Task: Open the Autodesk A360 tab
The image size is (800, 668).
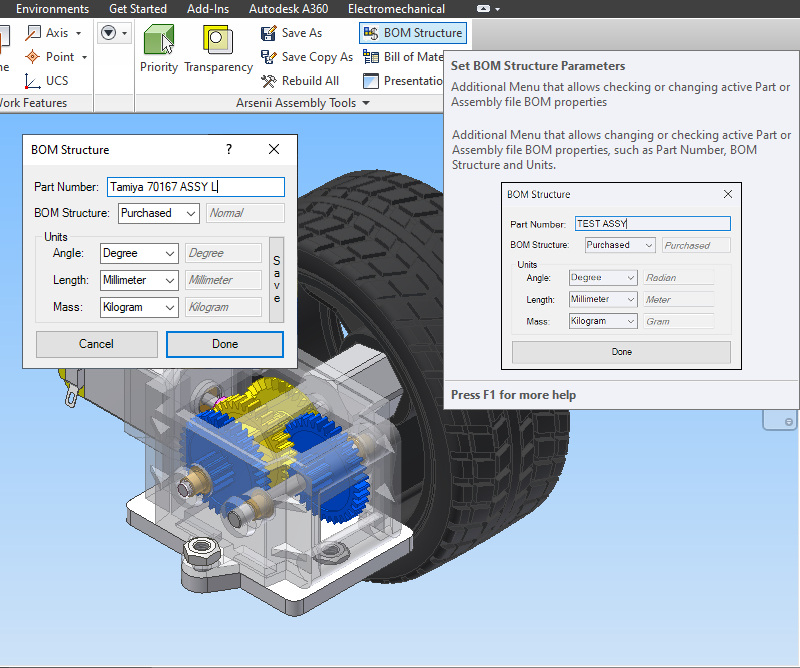Action: coord(288,9)
